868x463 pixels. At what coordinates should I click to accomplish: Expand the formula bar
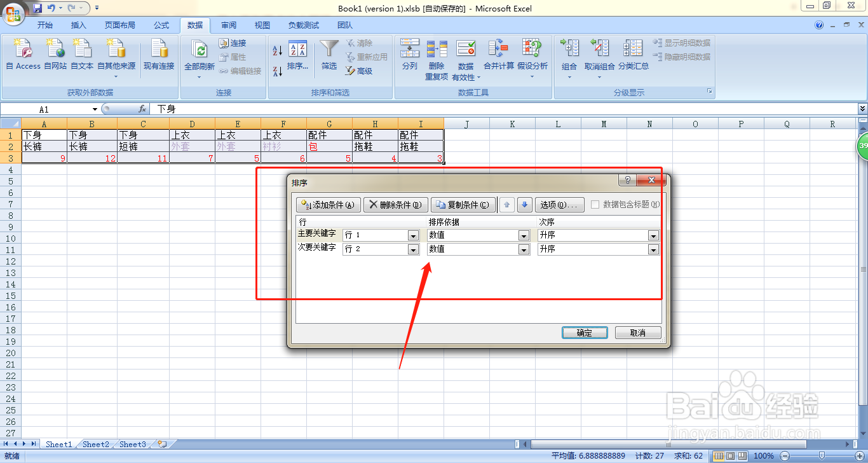click(862, 109)
